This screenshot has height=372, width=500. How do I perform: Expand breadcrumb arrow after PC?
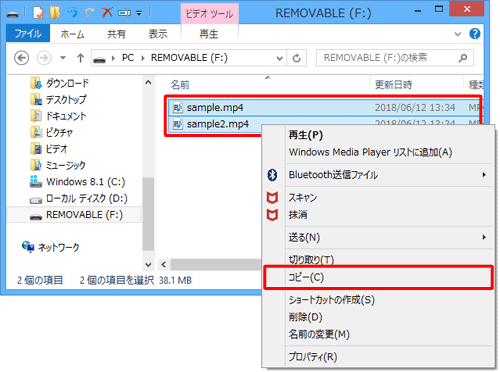[143, 58]
